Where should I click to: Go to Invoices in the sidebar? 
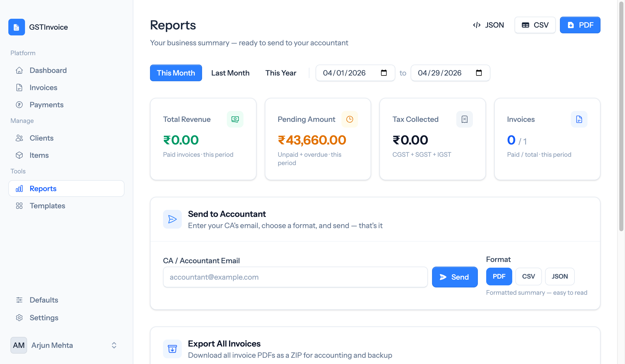point(66,87)
